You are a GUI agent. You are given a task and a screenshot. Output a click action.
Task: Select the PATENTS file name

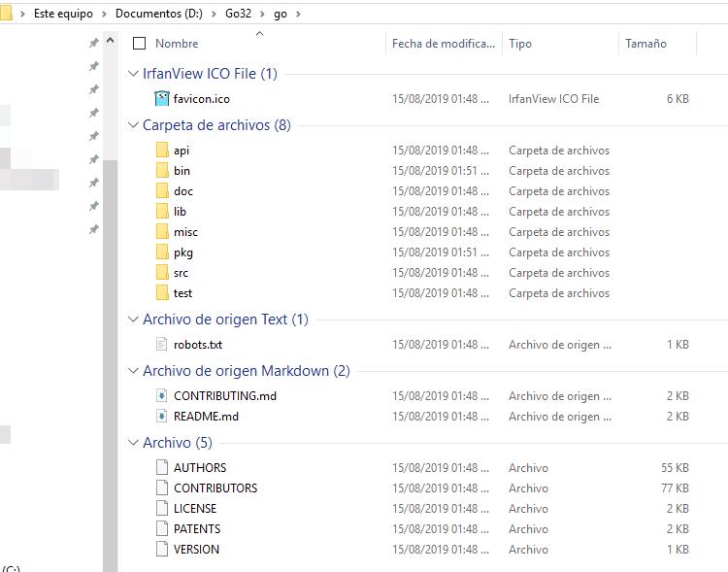click(x=197, y=529)
